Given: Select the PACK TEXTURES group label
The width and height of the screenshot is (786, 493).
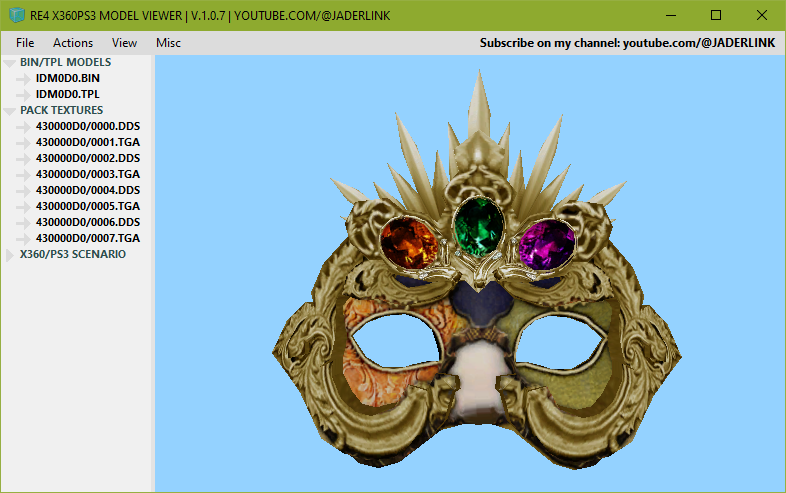Looking at the screenshot, I should [x=62, y=110].
